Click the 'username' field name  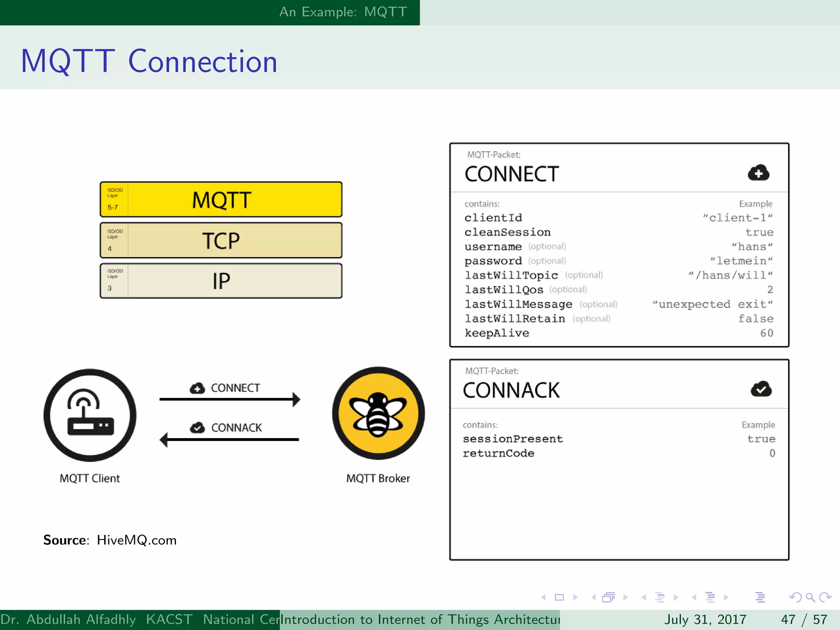(493, 247)
